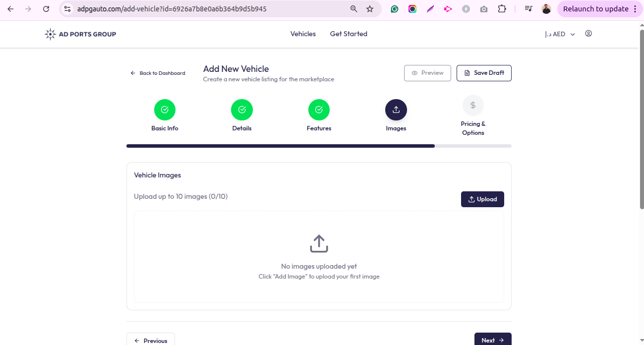The width and height of the screenshot is (644, 345).
Task: Open the browser extensions puzzle icon
Action: coord(502,9)
